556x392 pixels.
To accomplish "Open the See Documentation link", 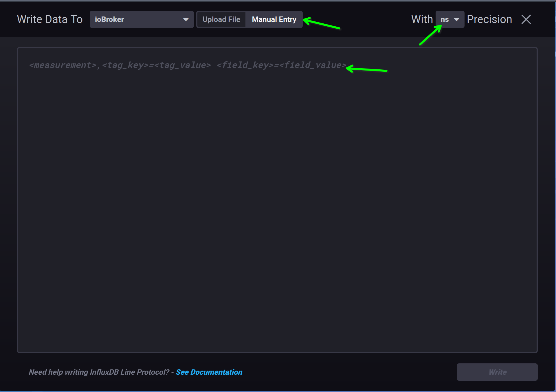I will click(209, 372).
